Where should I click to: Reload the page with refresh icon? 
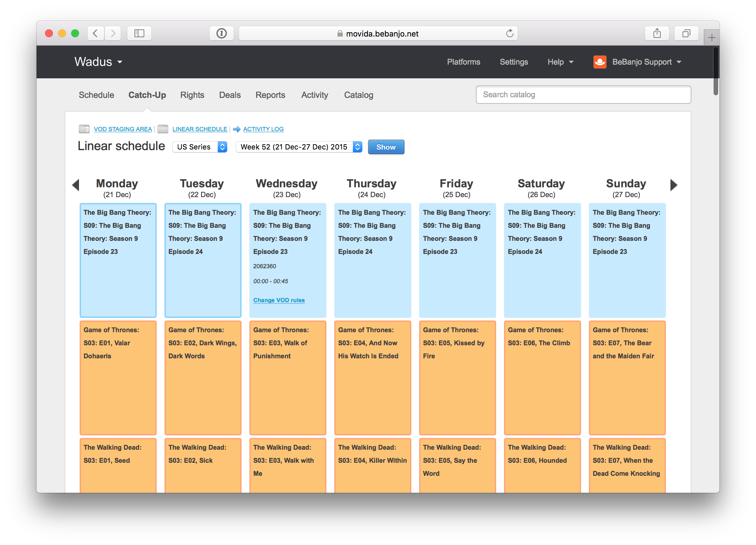509,33
